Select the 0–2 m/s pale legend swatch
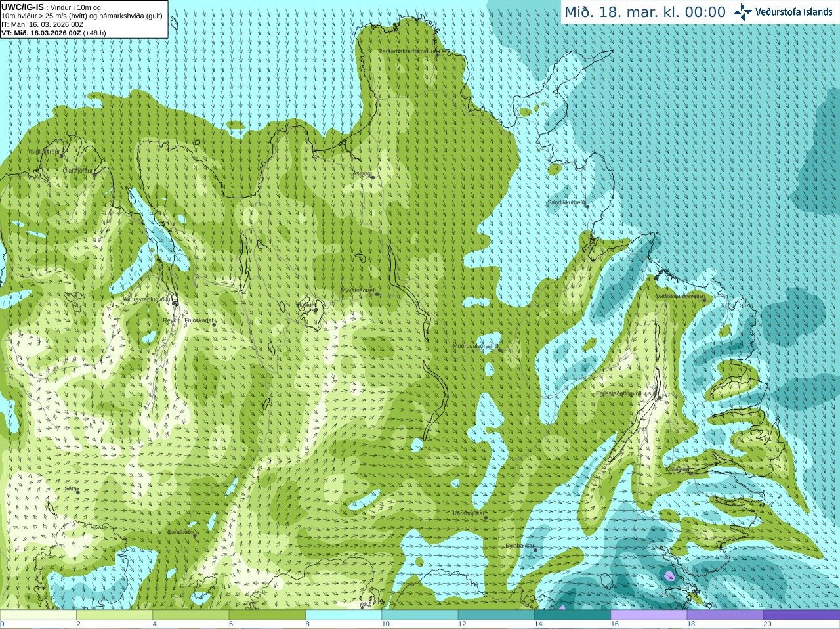The image size is (840, 629). pyautogui.click(x=38, y=615)
